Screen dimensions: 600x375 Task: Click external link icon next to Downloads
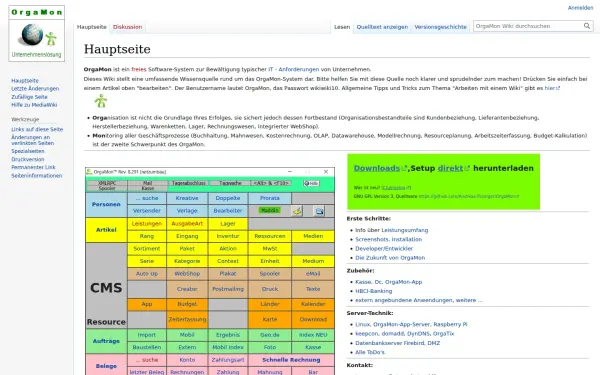[404, 168]
